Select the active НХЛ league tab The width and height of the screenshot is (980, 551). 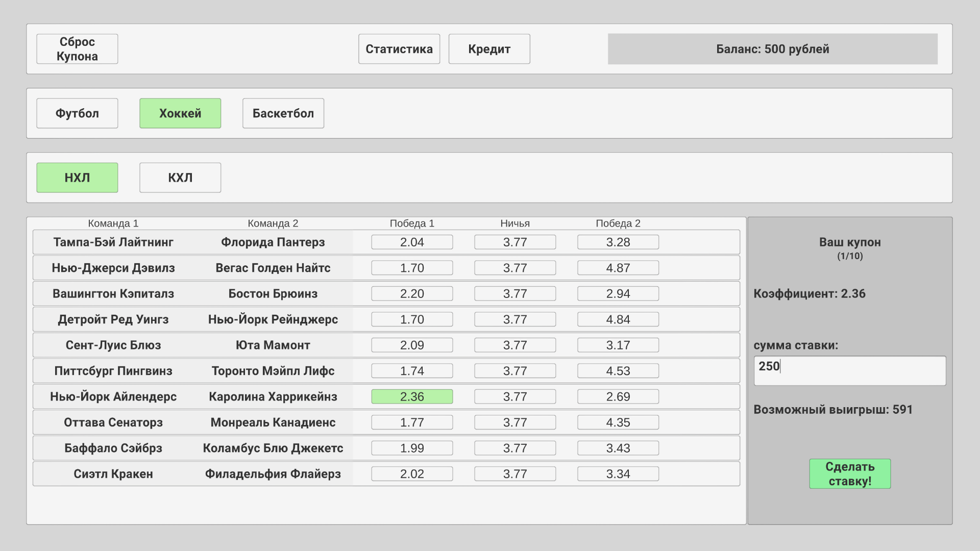pos(77,178)
